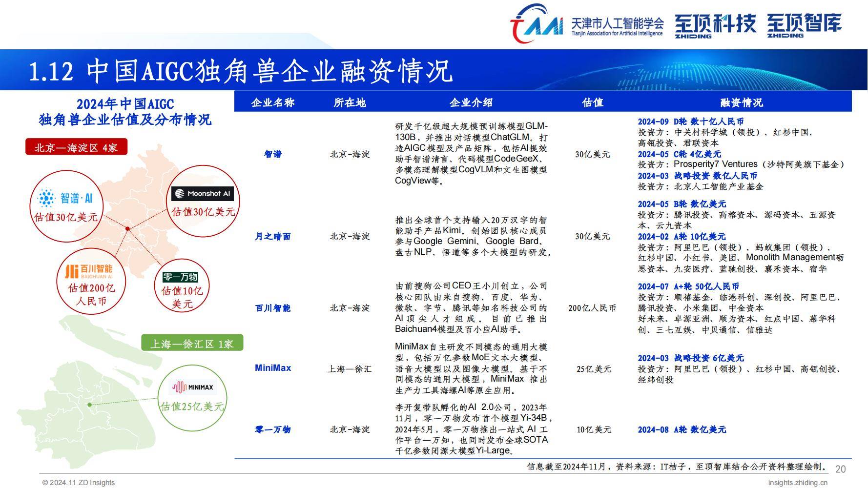Viewport: 868px width, 488px height.
Task: Click the MiniMax logo in the circle
Action: tap(192, 387)
